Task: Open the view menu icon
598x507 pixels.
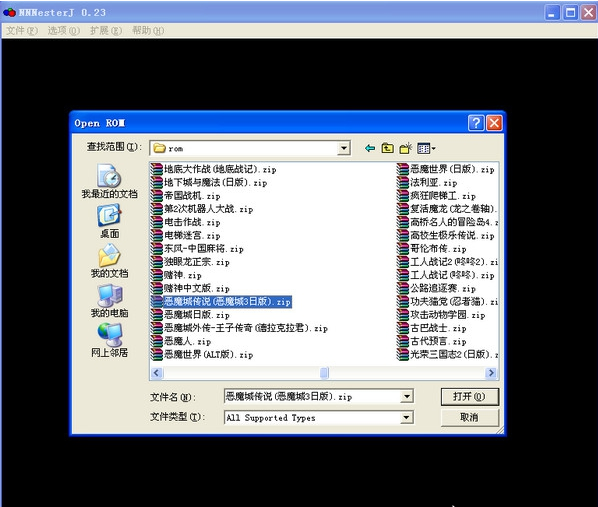Action: tap(426, 148)
